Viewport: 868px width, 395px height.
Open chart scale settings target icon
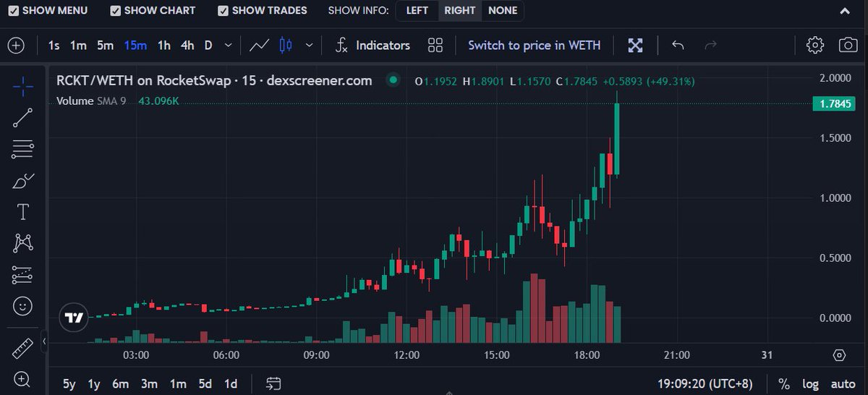click(x=839, y=355)
